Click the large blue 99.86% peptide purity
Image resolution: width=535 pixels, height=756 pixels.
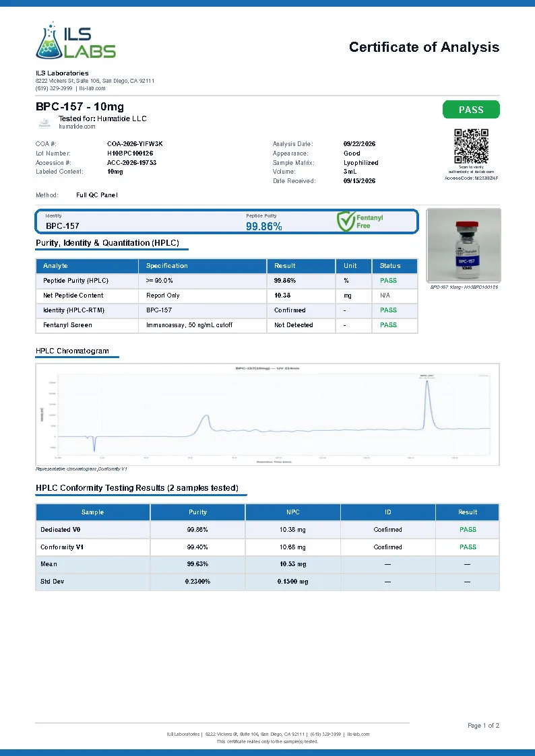tap(264, 226)
